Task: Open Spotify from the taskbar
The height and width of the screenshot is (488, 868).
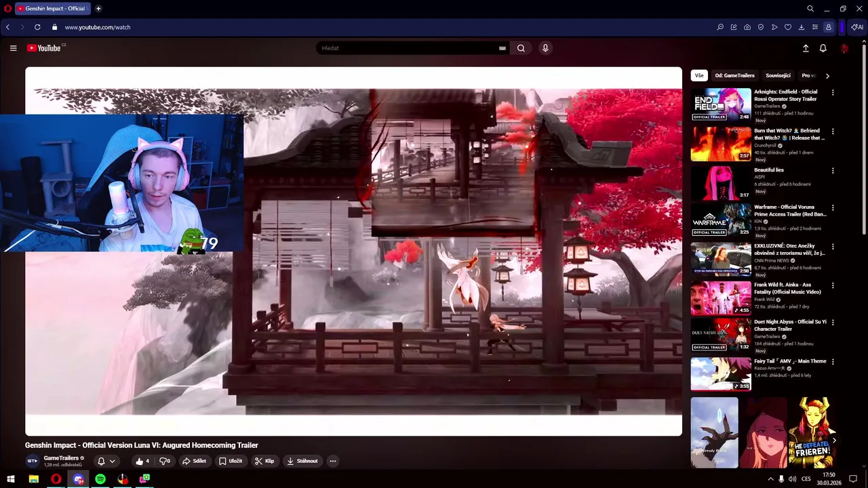Action: (100, 479)
